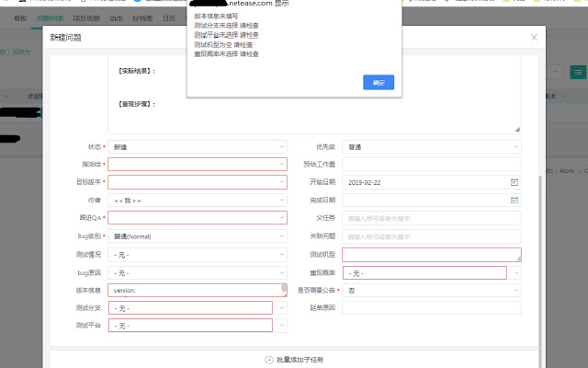Open the 重现概率 dropdown
The height and width of the screenshot is (368, 588).
tap(431, 273)
